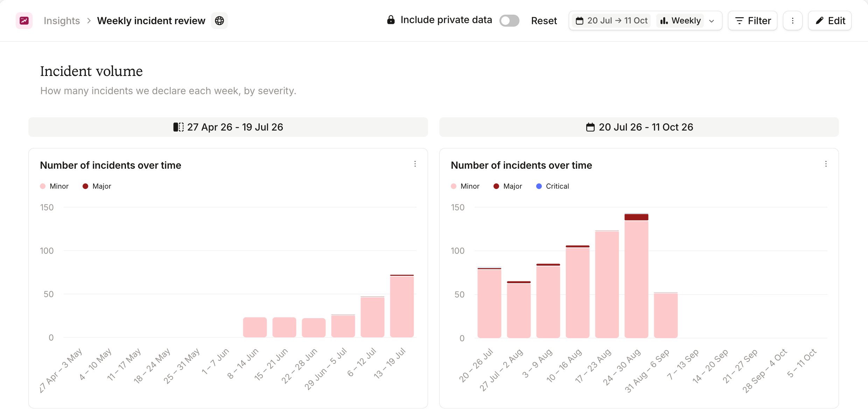Viewport: 868px width, 420px height.
Task: Click the 27 Jul – 2 Aug bar
Action: (519, 309)
